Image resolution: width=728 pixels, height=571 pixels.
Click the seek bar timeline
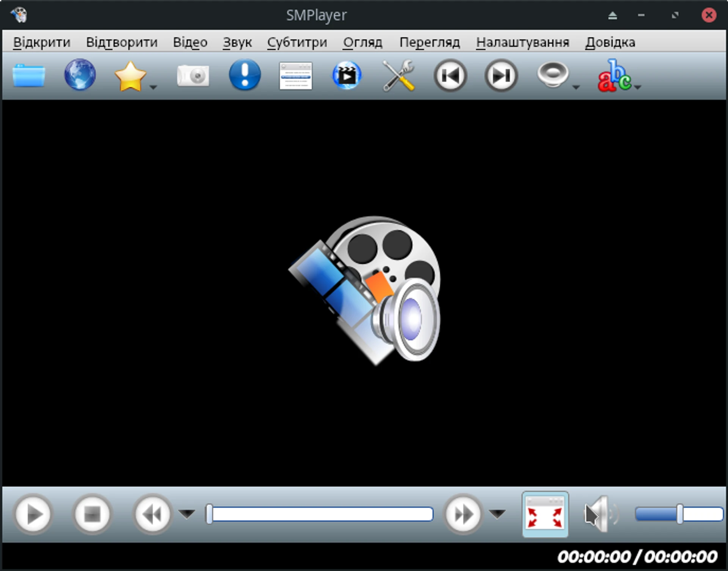coord(320,514)
